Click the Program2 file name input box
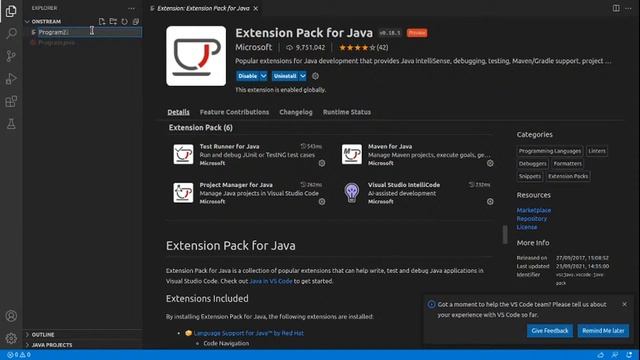640x360 pixels. (90, 32)
